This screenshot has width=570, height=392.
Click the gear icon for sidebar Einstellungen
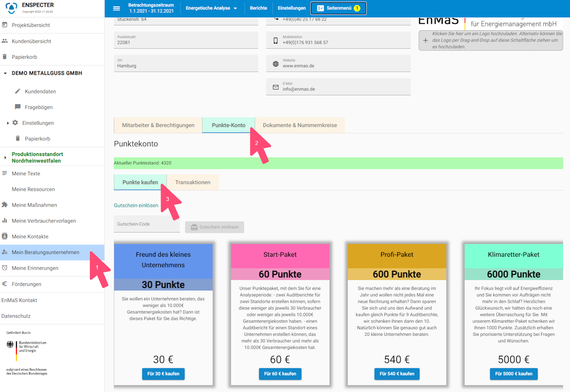(15, 123)
